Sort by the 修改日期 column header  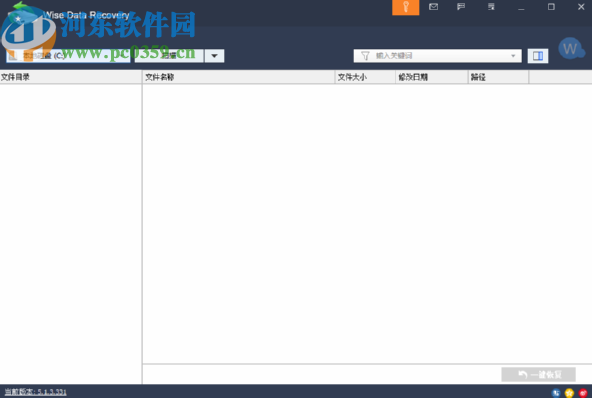432,77
